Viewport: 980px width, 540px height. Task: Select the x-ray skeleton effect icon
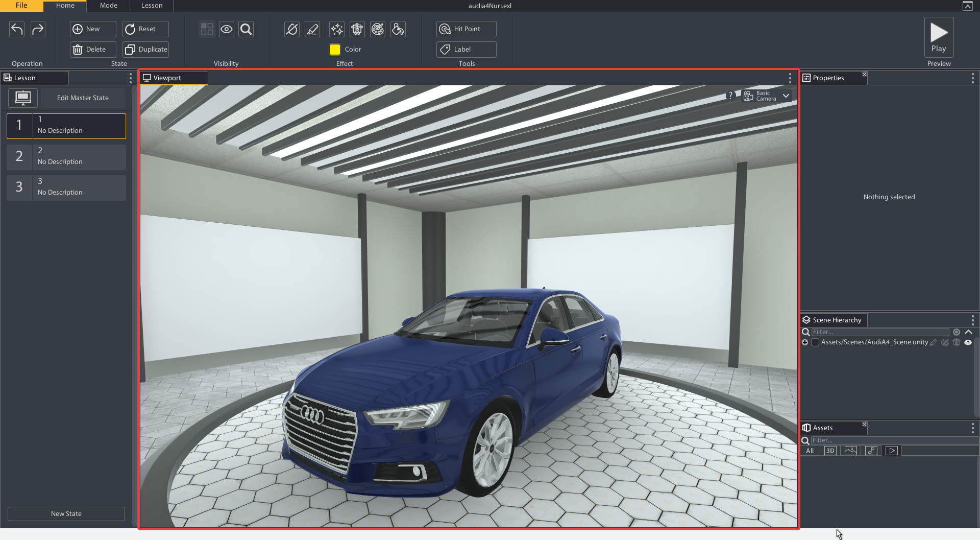pyautogui.click(x=357, y=29)
